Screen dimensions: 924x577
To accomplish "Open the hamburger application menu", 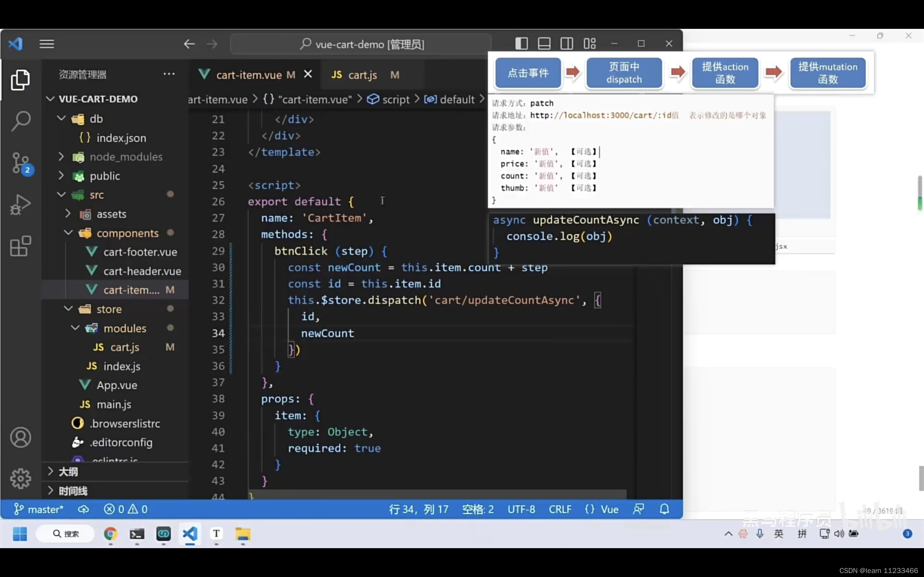I will (x=47, y=44).
